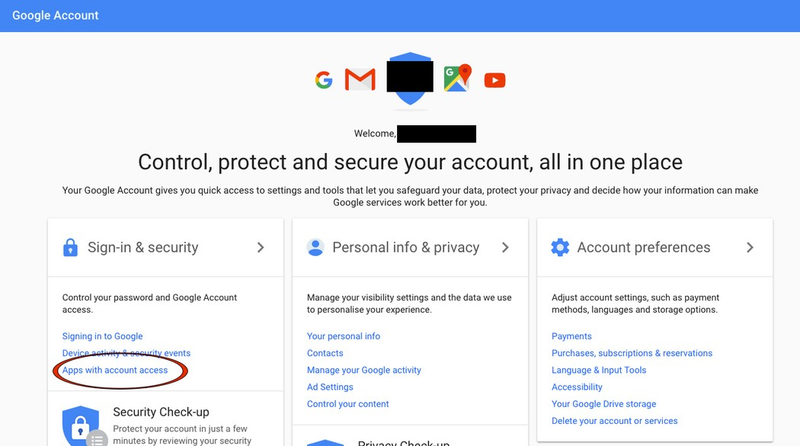Go to Your personal info link

coord(343,336)
